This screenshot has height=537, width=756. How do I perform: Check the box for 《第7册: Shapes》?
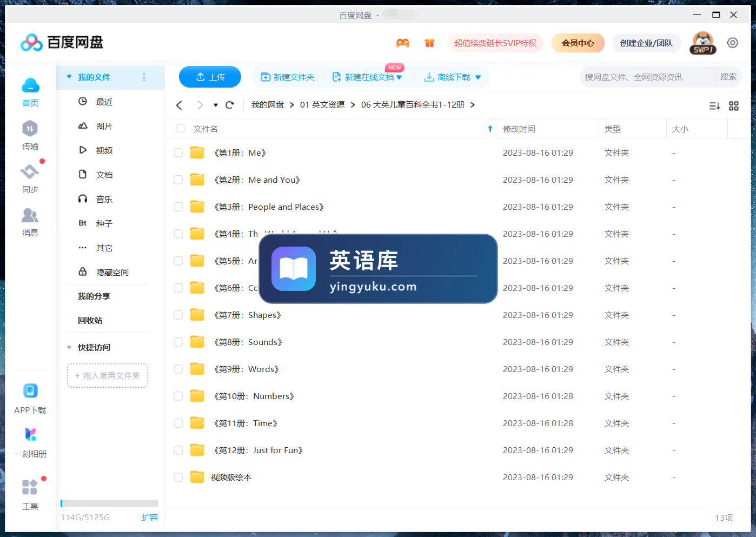click(178, 315)
